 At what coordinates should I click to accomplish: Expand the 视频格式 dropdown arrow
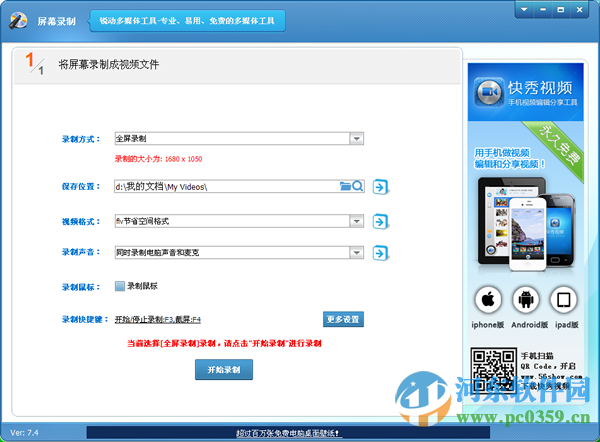(356, 221)
